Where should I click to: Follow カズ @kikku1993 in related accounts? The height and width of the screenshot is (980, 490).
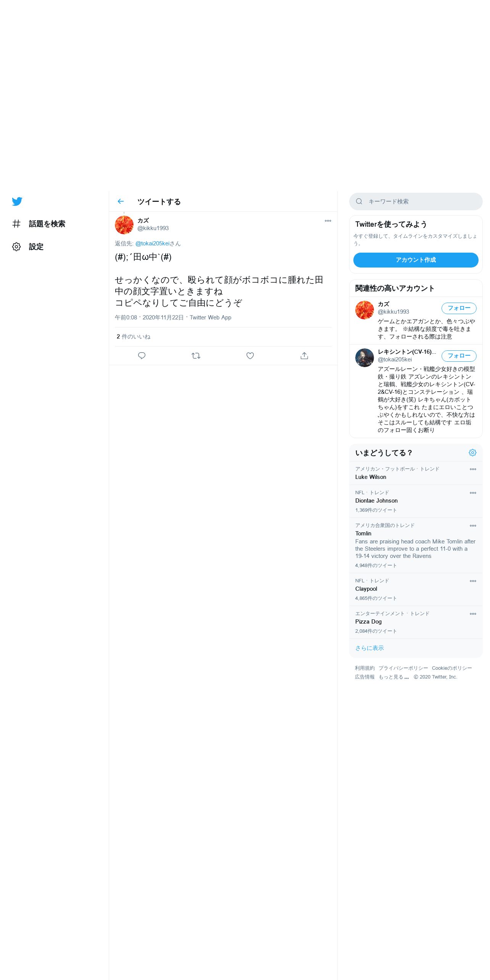click(x=459, y=308)
